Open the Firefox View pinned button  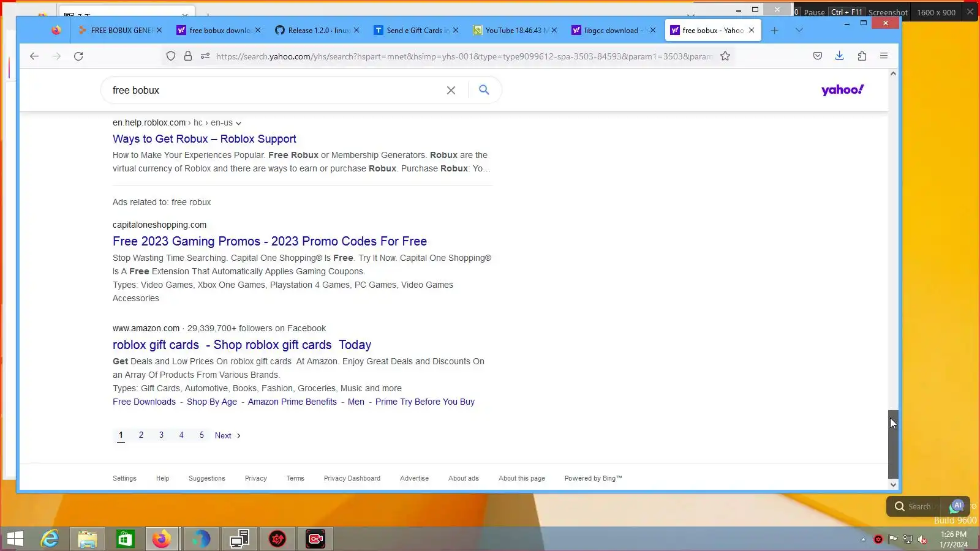pos(56,30)
